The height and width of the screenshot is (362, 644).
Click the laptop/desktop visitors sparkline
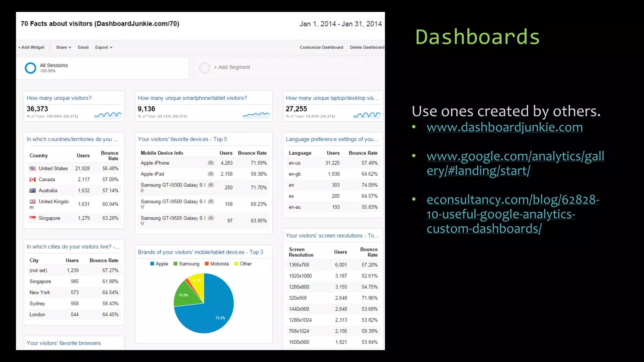tap(367, 115)
